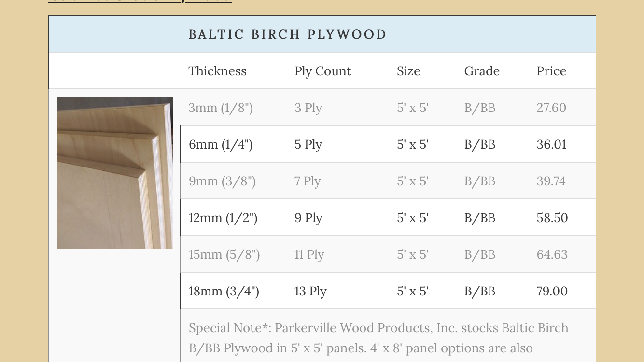
Task: Select the 3mm (1/8") thickness row
Action: [x=388, y=108]
